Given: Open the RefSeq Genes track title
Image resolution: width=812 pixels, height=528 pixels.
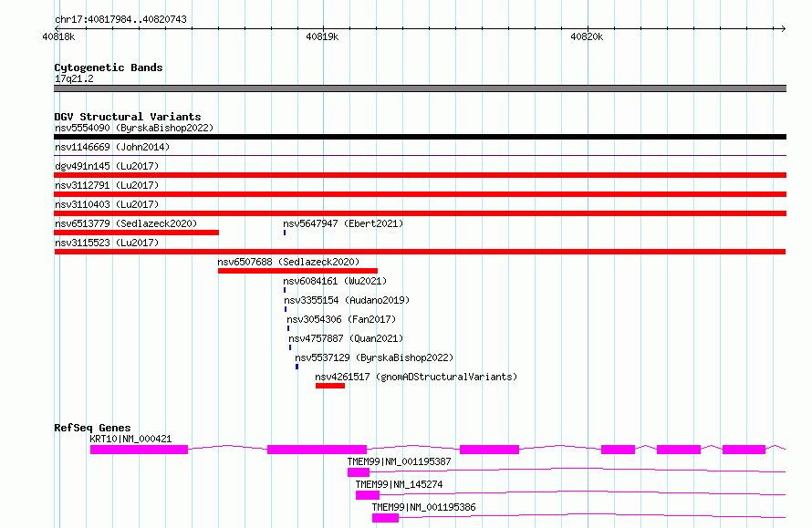Looking at the screenshot, I should [x=92, y=428].
